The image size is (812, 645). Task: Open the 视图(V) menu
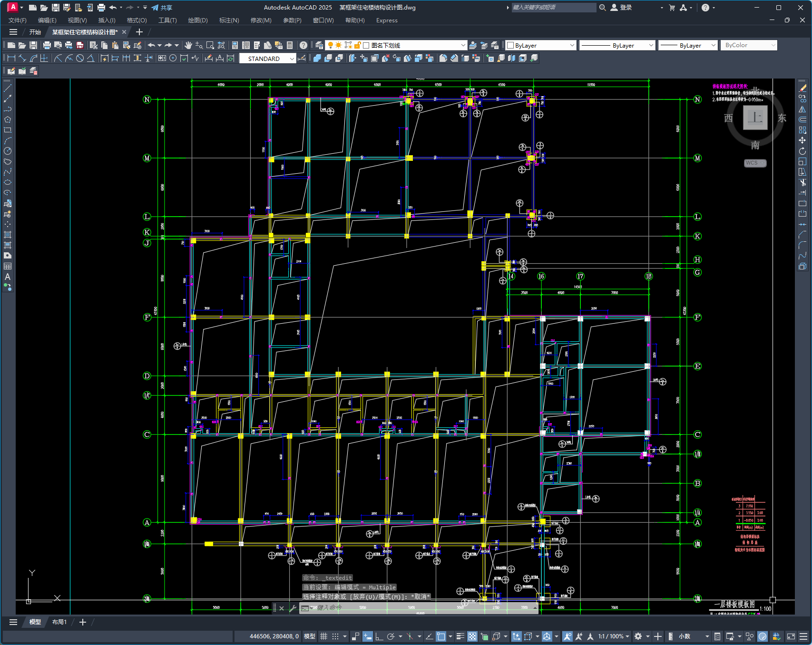point(77,20)
